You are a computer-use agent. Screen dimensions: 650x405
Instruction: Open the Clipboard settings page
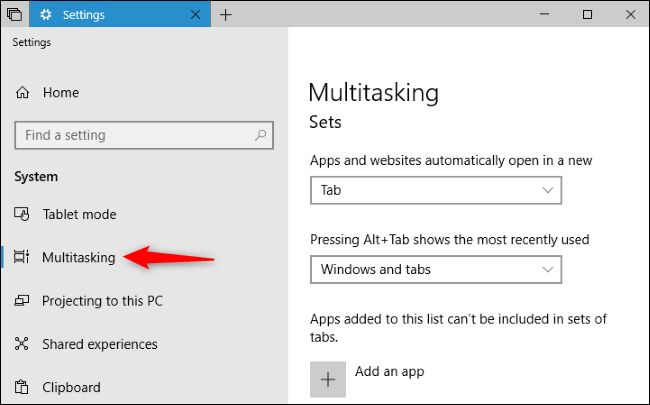(71, 387)
